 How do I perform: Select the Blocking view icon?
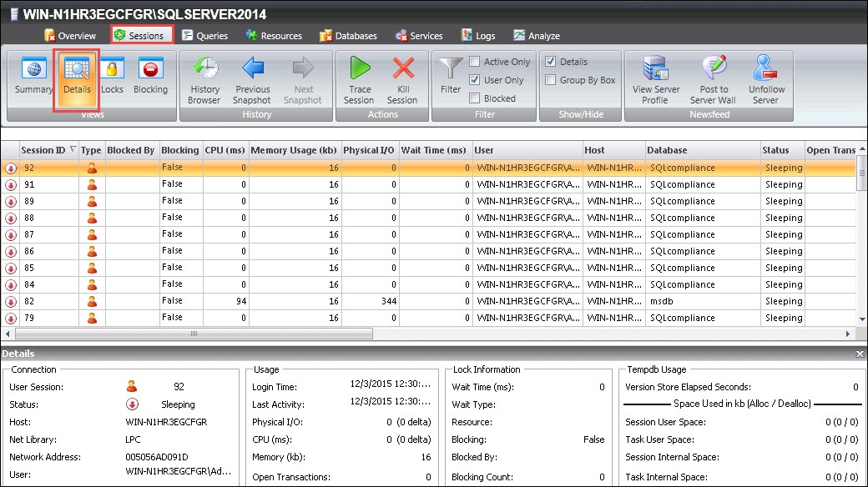pos(150,77)
